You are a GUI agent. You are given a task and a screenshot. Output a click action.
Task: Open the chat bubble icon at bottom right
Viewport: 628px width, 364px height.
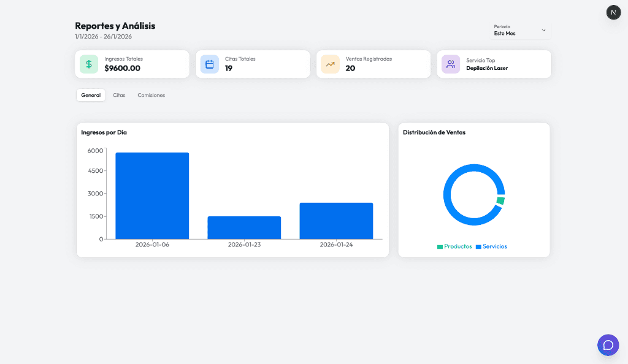pos(608,345)
